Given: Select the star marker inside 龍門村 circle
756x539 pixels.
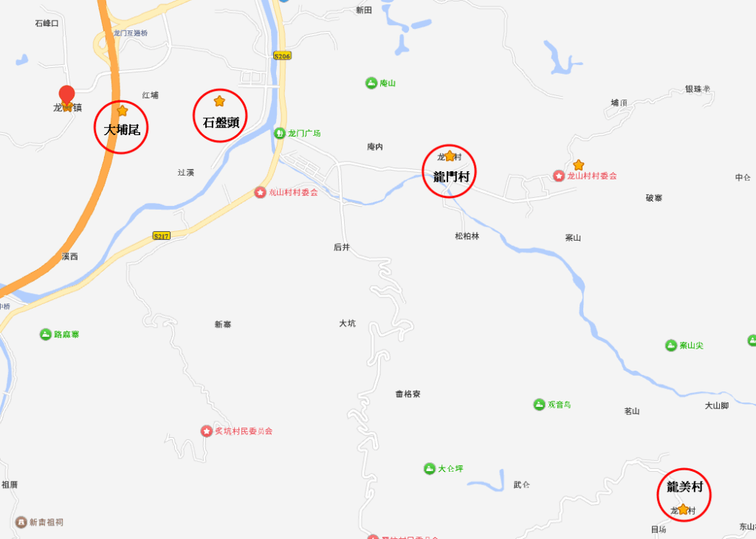Looking at the screenshot, I should click(x=450, y=156).
